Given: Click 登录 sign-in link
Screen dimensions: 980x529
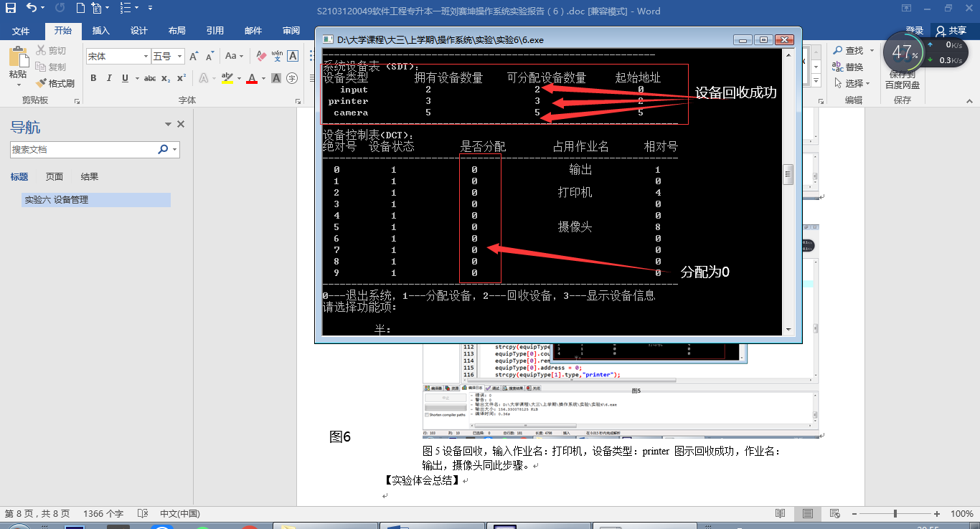Looking at the screenshot, I should coord(914,30).
